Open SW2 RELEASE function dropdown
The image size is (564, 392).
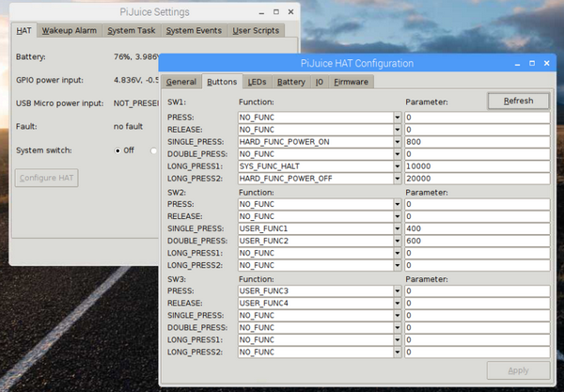coord(397,216)
